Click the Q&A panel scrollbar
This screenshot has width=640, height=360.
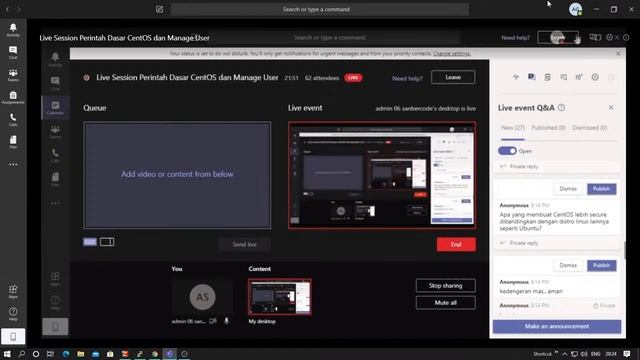[x=624, y=250]
